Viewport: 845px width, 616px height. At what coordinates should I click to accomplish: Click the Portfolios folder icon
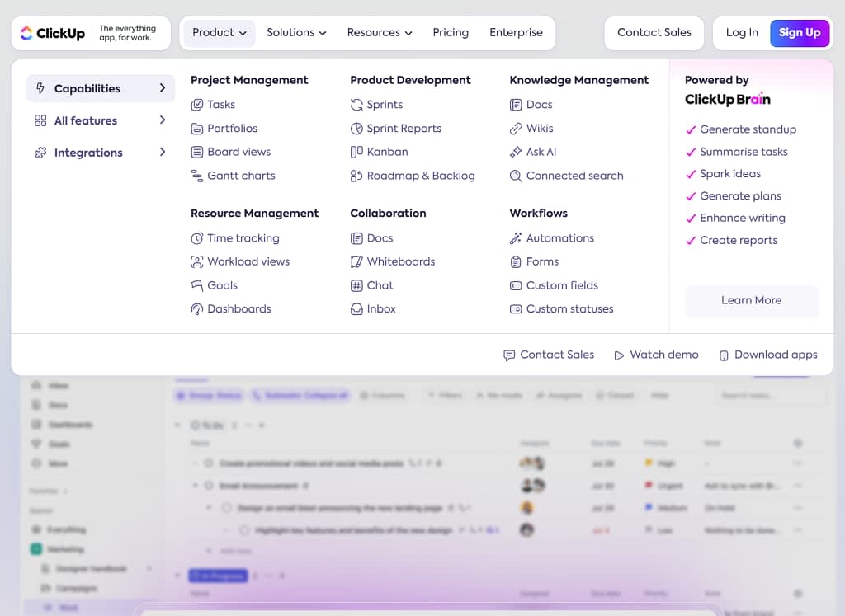click(197, 129)
